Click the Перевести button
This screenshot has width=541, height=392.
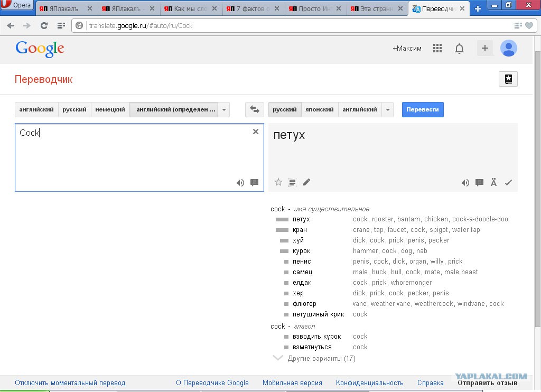(423, 110)
